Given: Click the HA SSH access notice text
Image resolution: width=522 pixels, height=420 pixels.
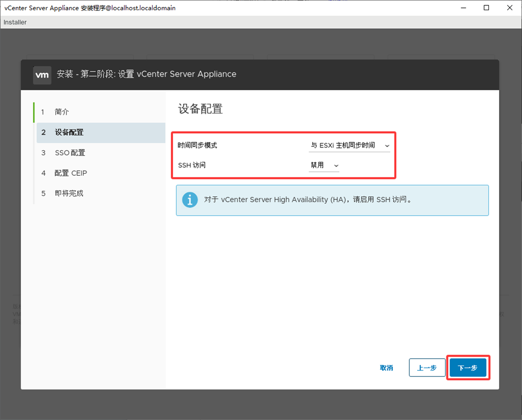Looking at the screenshot, I should [308, 200].
